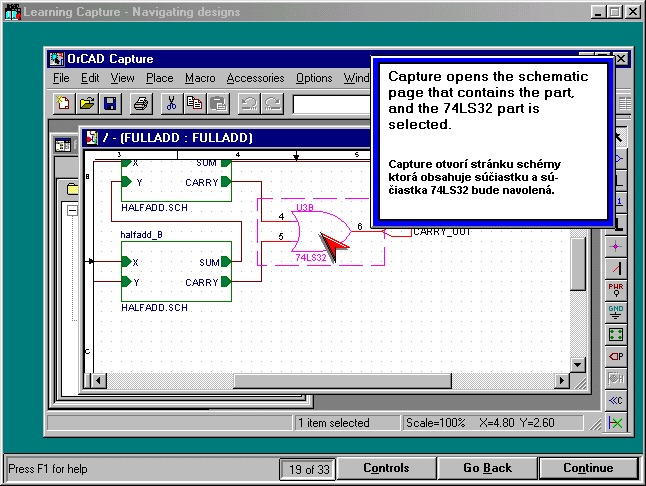The height and width of the screenshot is (486, 646).
Task: Collapse the project tree minus node
Action: [72, 211]
